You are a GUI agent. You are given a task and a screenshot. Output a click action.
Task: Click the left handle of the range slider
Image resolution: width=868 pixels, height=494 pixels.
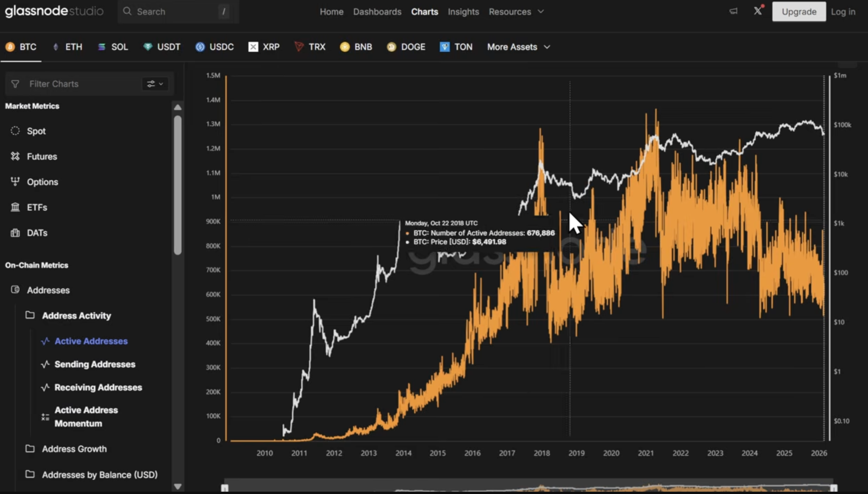point(225,488)
